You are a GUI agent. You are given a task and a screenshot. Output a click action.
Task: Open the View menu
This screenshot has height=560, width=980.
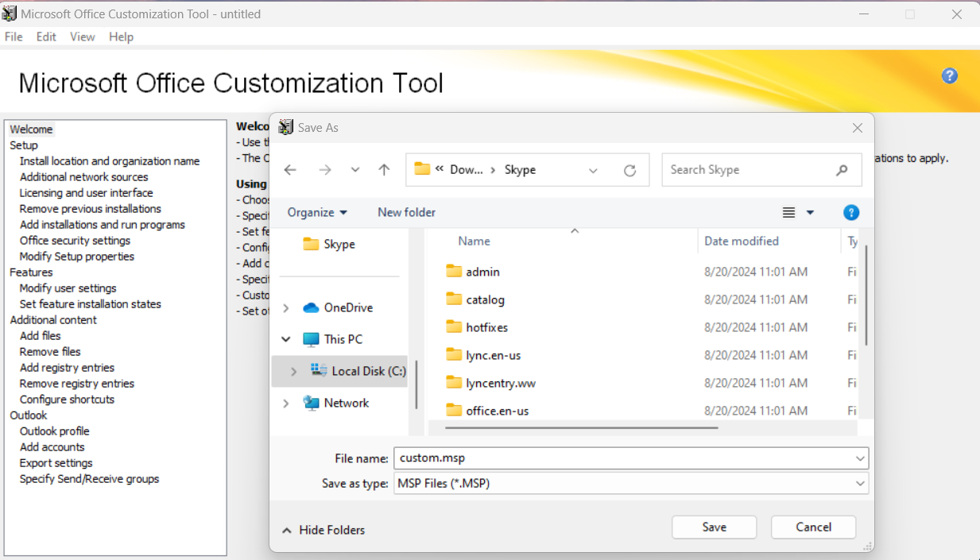82,37
